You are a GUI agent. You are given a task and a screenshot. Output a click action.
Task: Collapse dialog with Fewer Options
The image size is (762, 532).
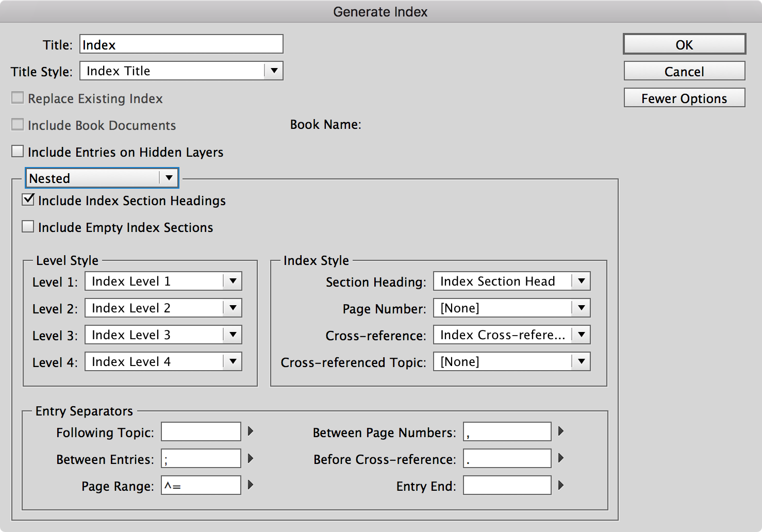pyautogui.click(x=684, y=98)
